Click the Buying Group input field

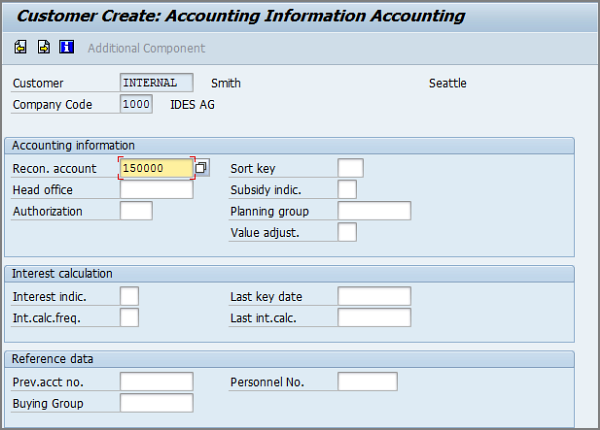pyautogui.click(x=156, y=403)
